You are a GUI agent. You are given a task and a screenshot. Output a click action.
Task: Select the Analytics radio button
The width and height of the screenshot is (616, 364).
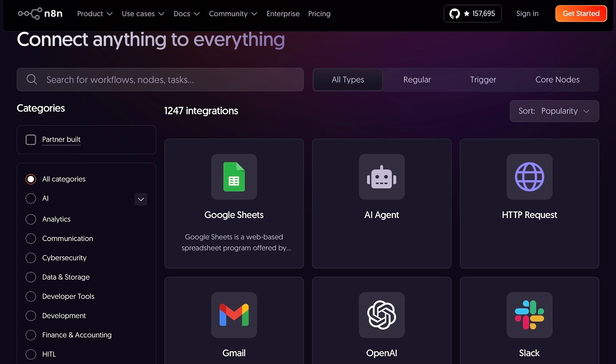coord(31,219)
